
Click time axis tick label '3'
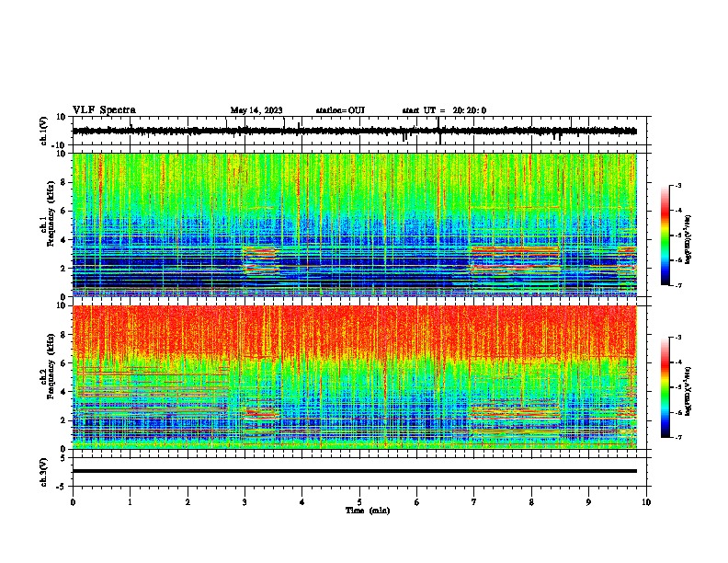click(245, 502)
